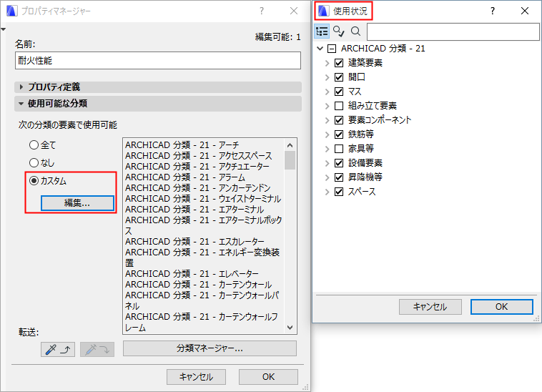
Task: Expand the 昇降機等 tree node
Action: click(x=327, y=177)
